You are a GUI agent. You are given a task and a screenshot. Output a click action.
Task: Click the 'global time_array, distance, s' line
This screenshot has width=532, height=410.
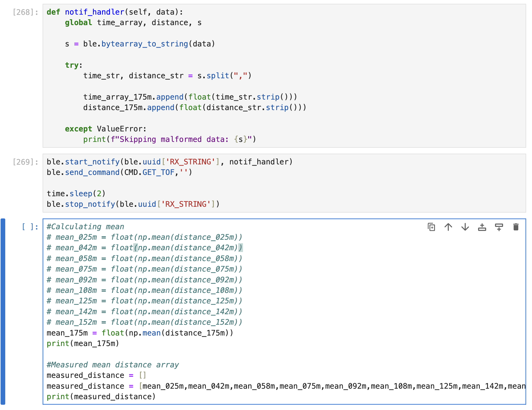pyautogui.click(x=133, y=22)
